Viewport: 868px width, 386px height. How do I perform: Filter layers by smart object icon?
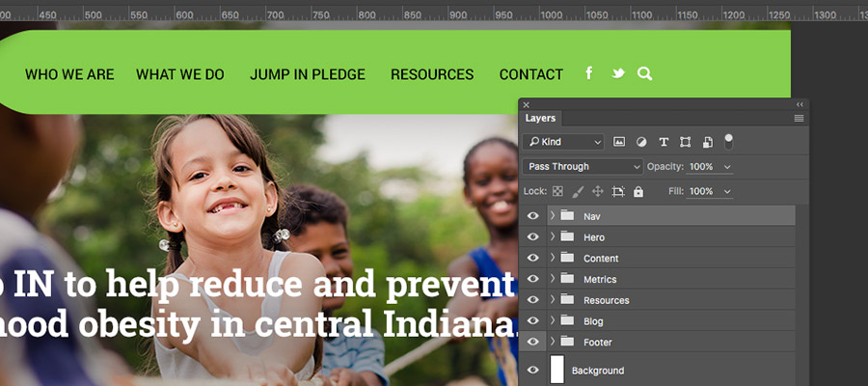tap(708, 142)
